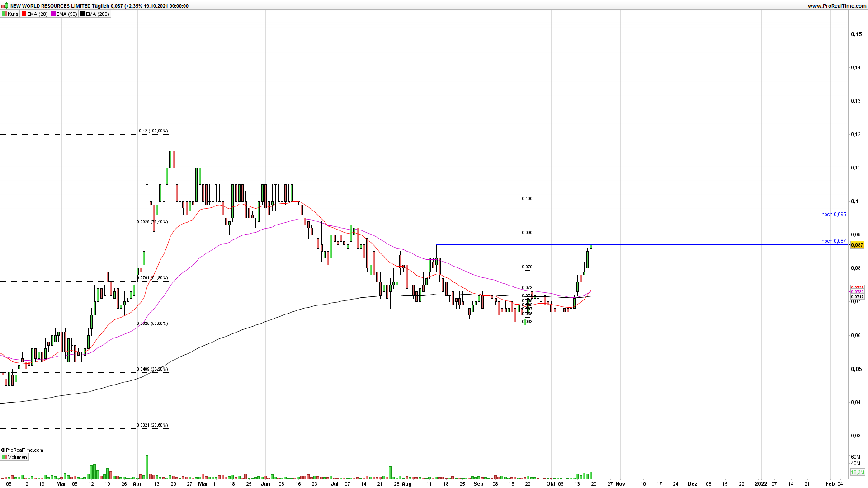Click the 0,12 (100,00%) Fibonacci label

[153, 131]
